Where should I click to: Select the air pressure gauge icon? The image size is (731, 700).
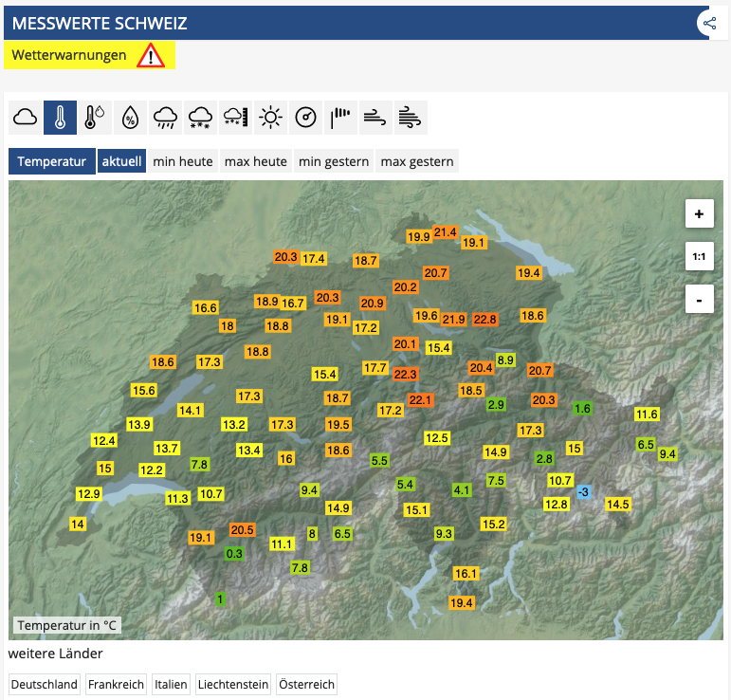(306, 118)
